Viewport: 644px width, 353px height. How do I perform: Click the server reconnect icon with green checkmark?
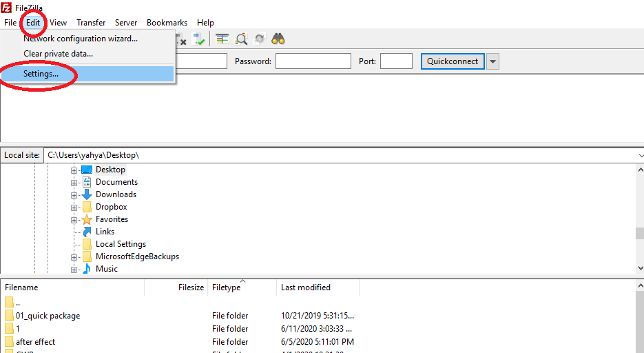coord(199,39)
